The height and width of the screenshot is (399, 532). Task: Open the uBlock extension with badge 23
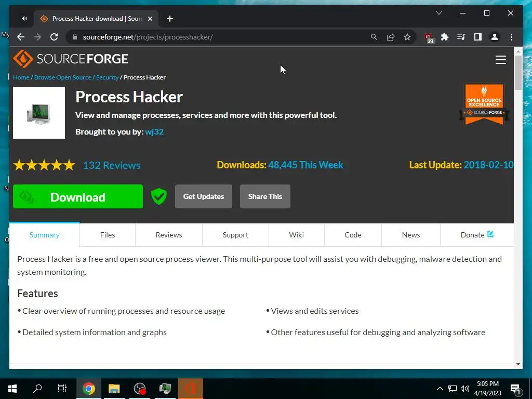(429, 38)
